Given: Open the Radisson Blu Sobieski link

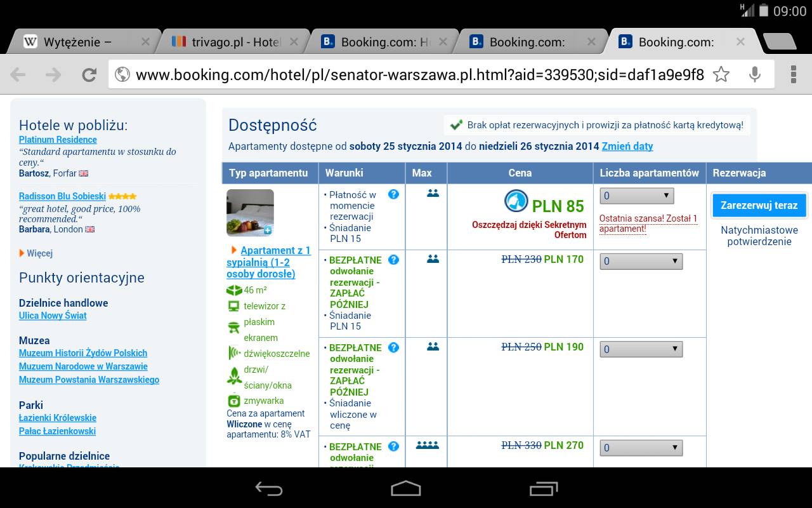Looking at the screenshot, I should click(62, 197).
